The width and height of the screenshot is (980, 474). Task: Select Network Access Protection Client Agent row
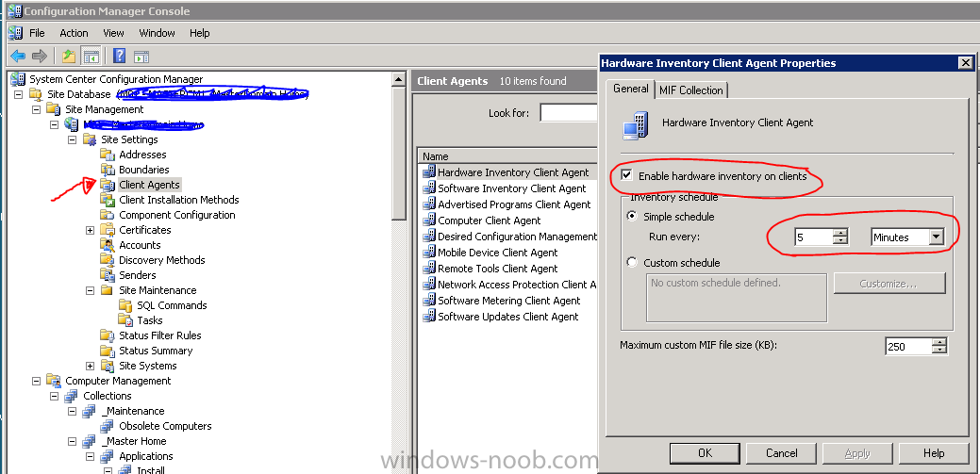(509, 285)
